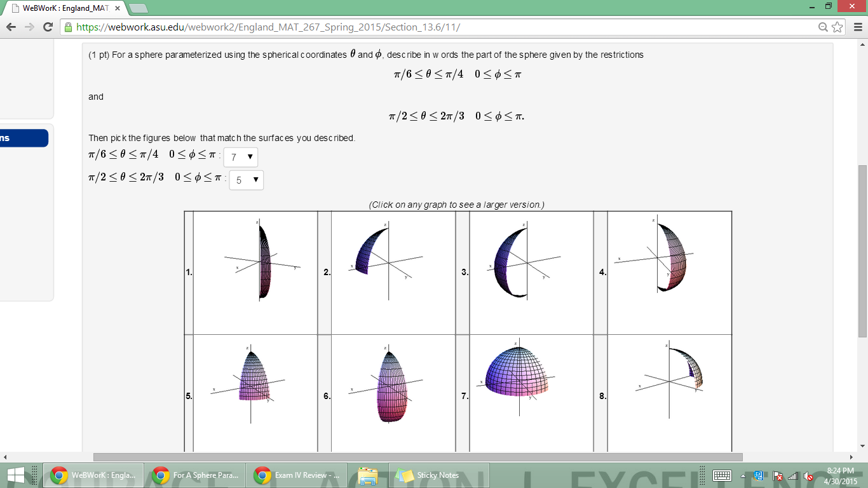Click the bookmark star in the address bar
Viewport: 868px width, 488px height.
click(x=836, y=28)
